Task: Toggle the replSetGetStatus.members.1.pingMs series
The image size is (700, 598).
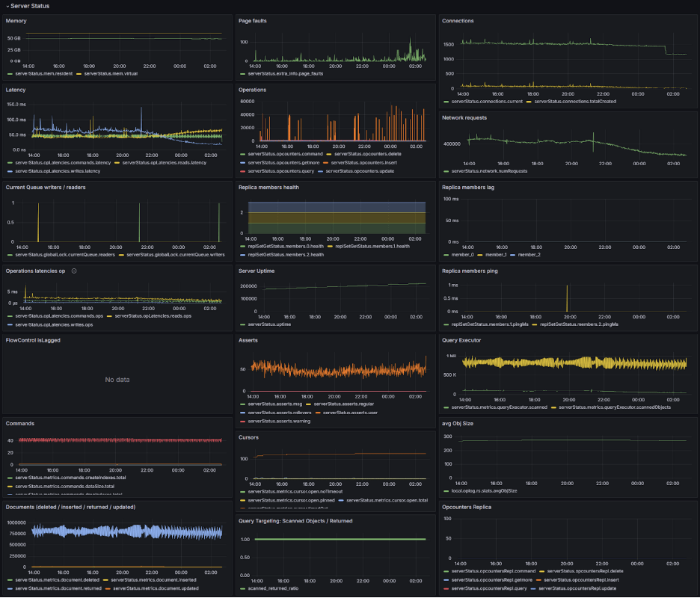Action: point(490,324)
